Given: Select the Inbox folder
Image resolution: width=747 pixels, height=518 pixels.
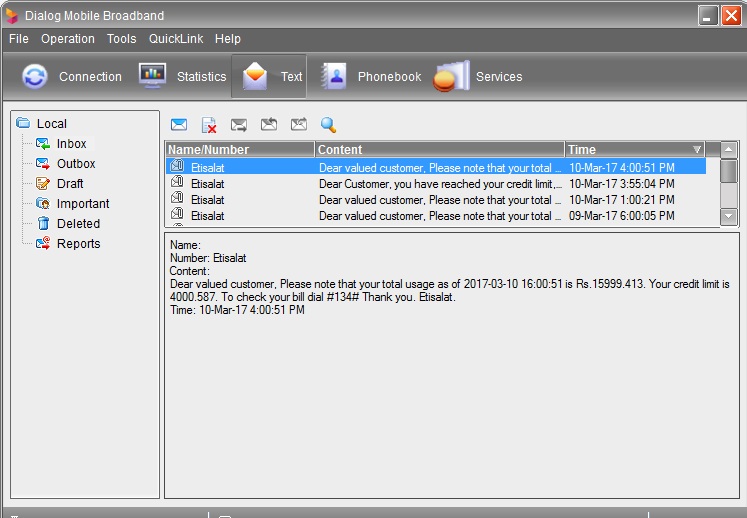Looking at the screenshot, I should click(71, 143).
